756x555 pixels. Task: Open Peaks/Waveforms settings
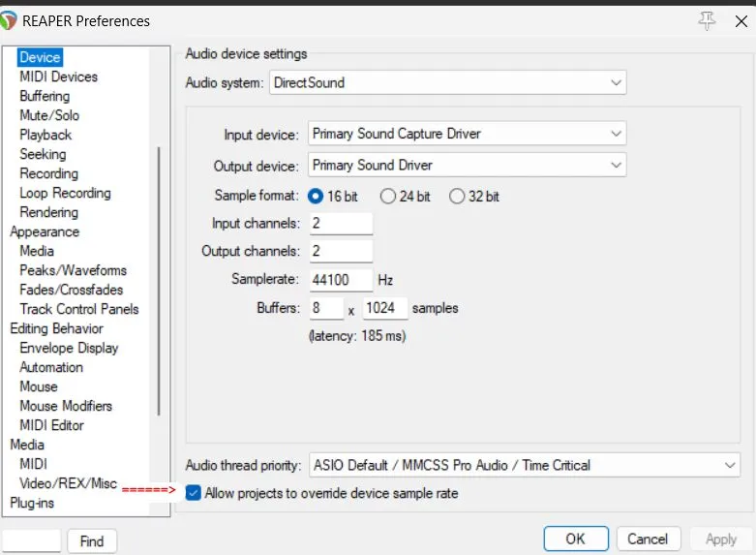73,270
